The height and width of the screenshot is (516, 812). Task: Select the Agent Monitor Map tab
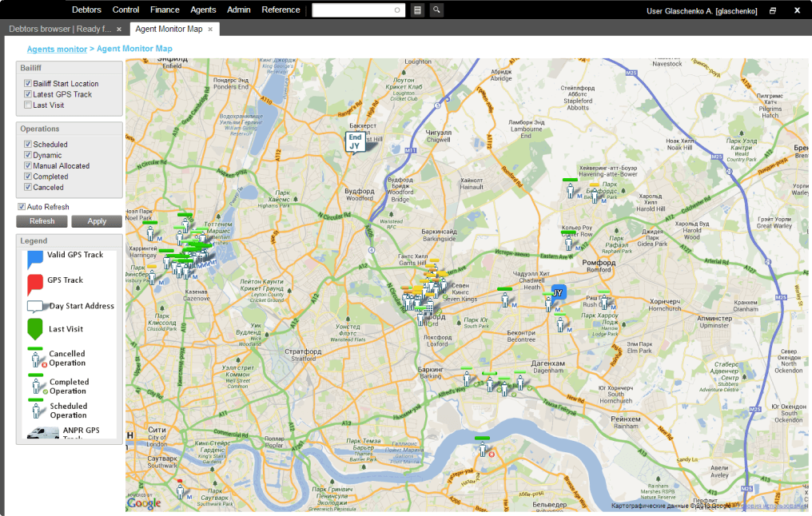(x=169, y=29)
